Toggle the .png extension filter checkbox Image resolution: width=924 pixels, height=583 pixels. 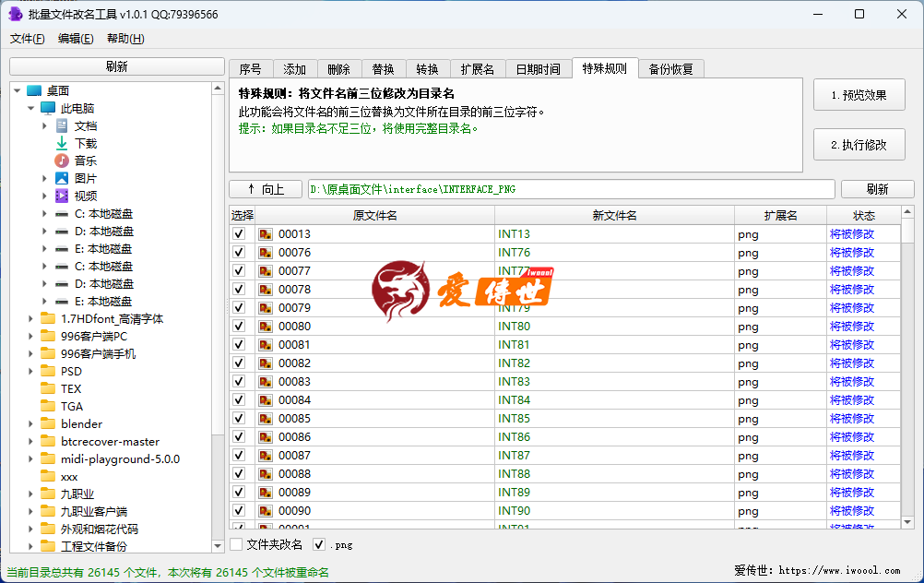tap(319, 544)
